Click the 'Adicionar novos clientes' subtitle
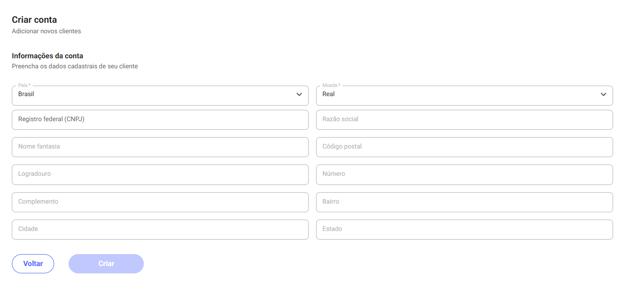 (46, 31)
